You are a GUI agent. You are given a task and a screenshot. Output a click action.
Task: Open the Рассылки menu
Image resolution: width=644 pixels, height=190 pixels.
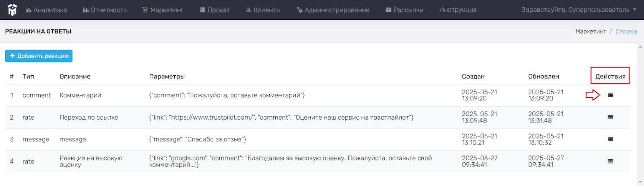[405, 10]
